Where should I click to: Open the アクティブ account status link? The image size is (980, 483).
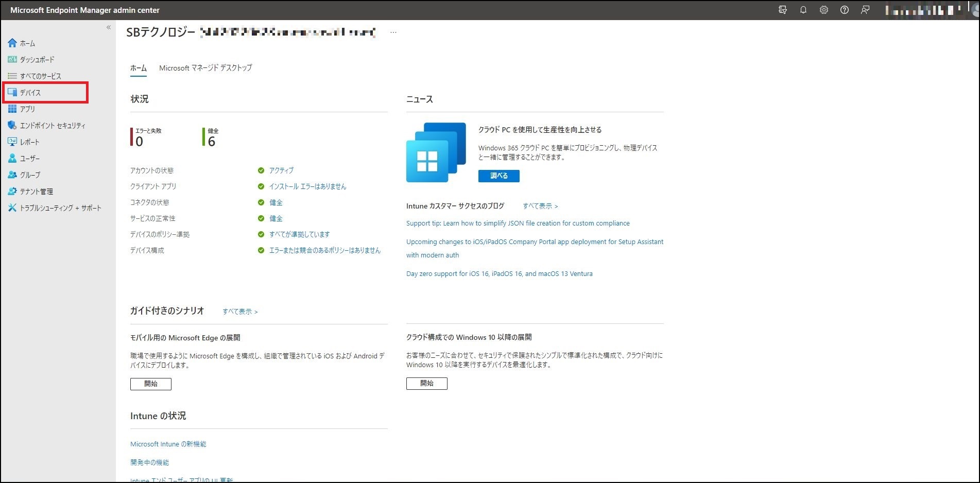click(x=281, y=170)
